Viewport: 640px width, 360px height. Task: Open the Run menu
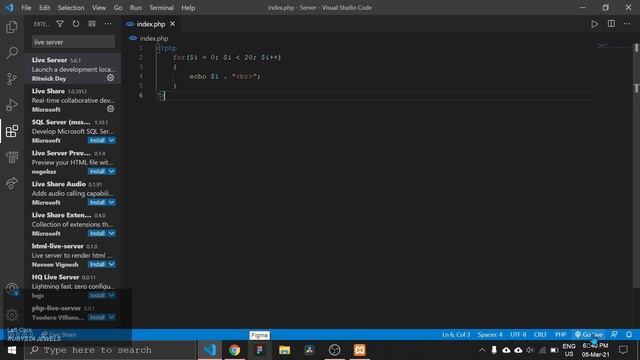136,8
